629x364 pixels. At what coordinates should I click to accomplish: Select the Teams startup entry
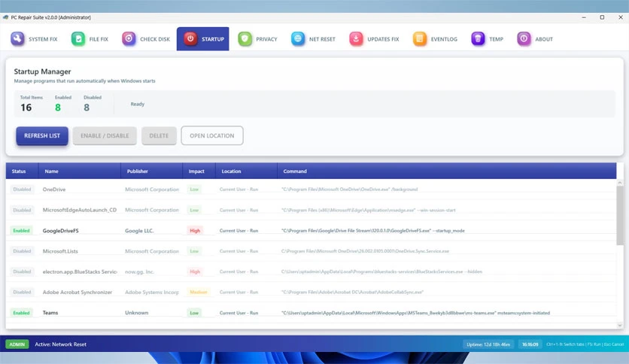(311, 313)
